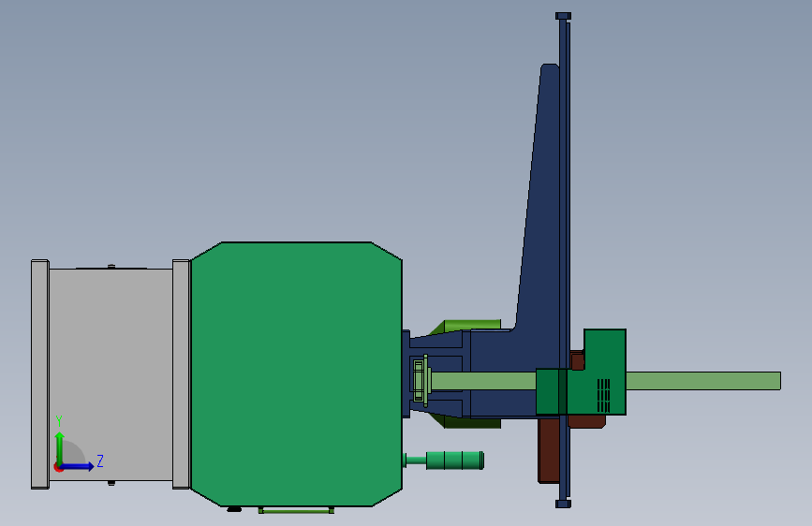Select the gray flange next to green housing
Image resolution: width=812 pixels, height=526 pixels.
point(182,374)
